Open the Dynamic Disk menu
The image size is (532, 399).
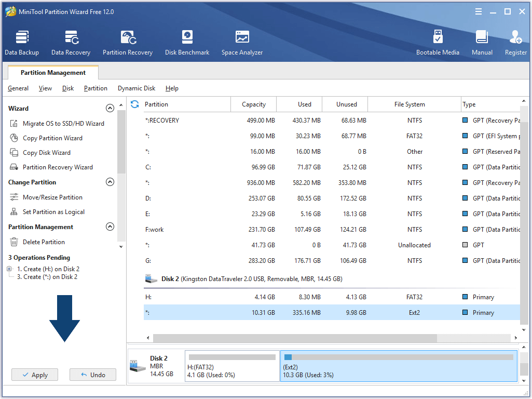(x=137, y=88)
